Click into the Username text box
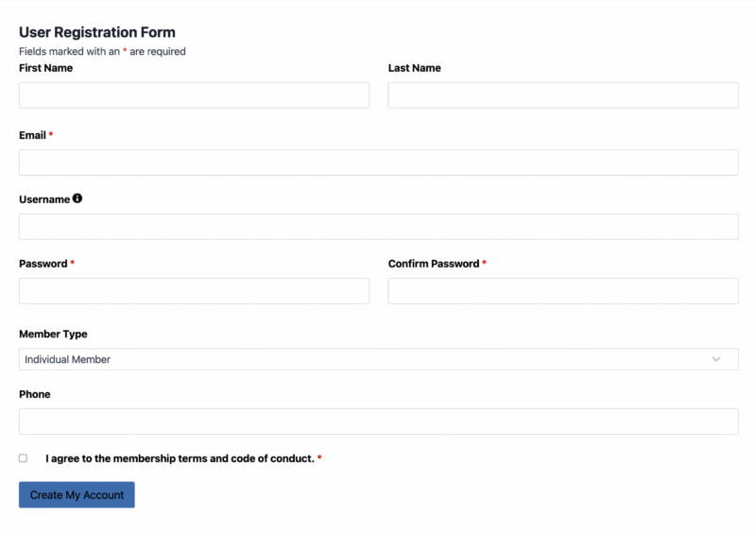Screen dimensions: 756x534 tap(379, 227)
